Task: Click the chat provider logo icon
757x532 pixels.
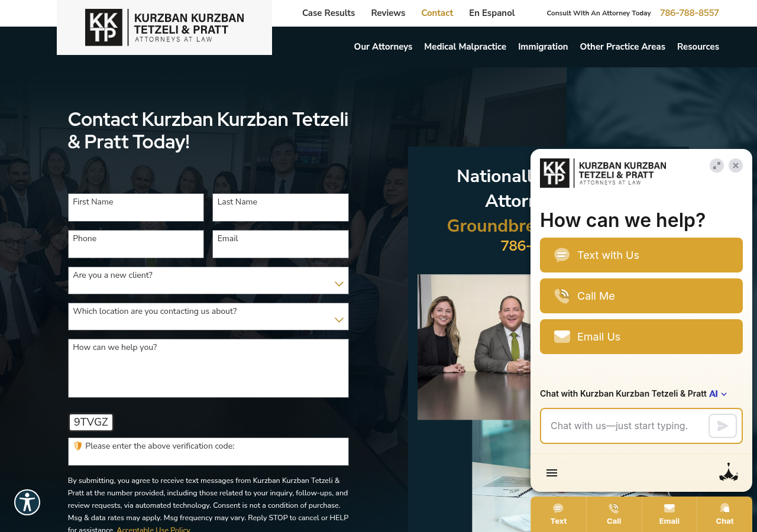Action: click(x=729, y=472)
